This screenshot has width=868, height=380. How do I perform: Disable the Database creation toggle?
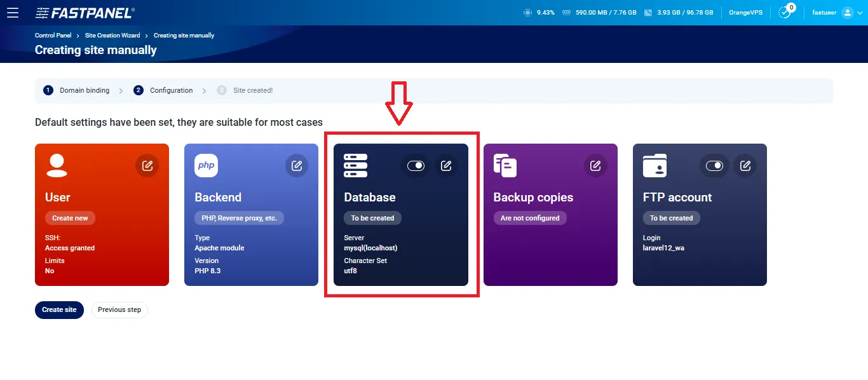[x=416, y=165]
